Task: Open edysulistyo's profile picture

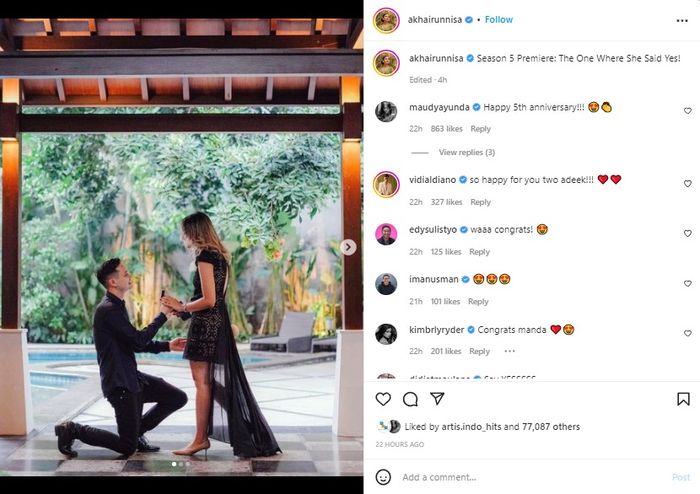Action: click(x=386, y=234)
